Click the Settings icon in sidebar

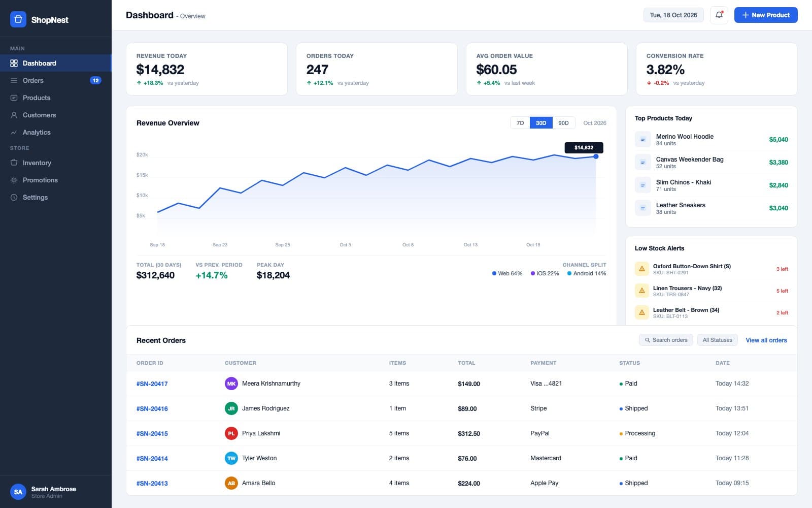point(14,197)
